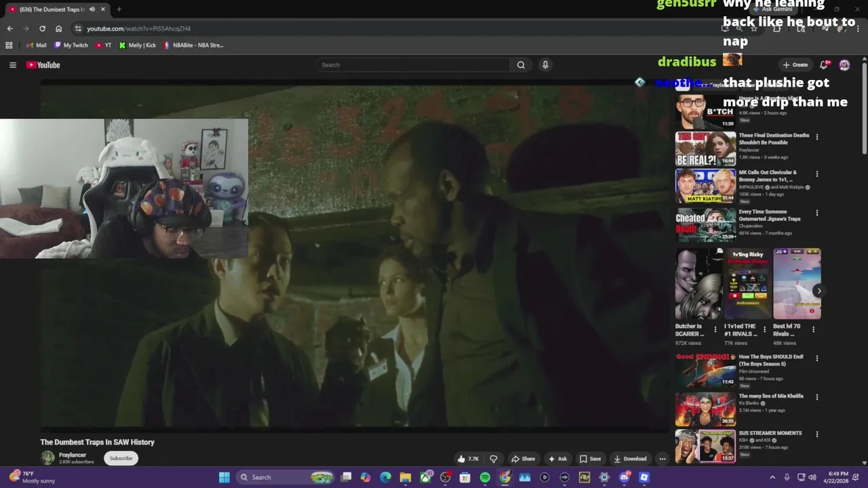The image size is (868, 488).
Task: View site information icon in address bar
Action: [79, 28]
